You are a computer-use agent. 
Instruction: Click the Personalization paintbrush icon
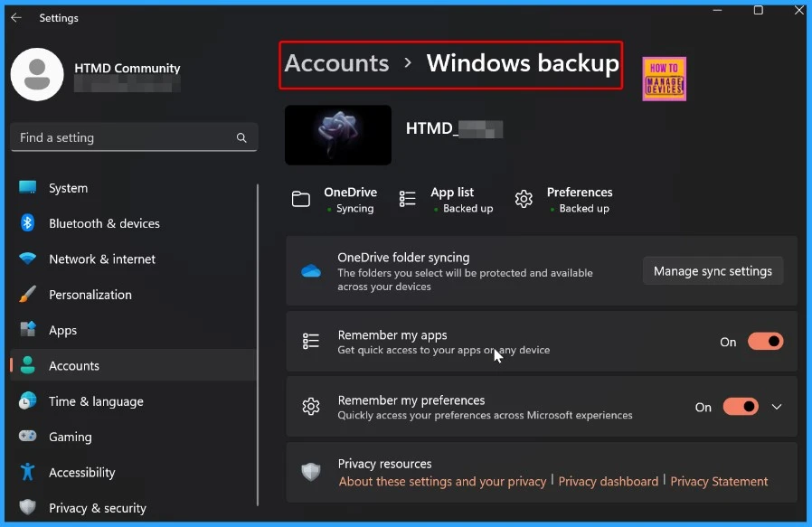coord(28,295)
